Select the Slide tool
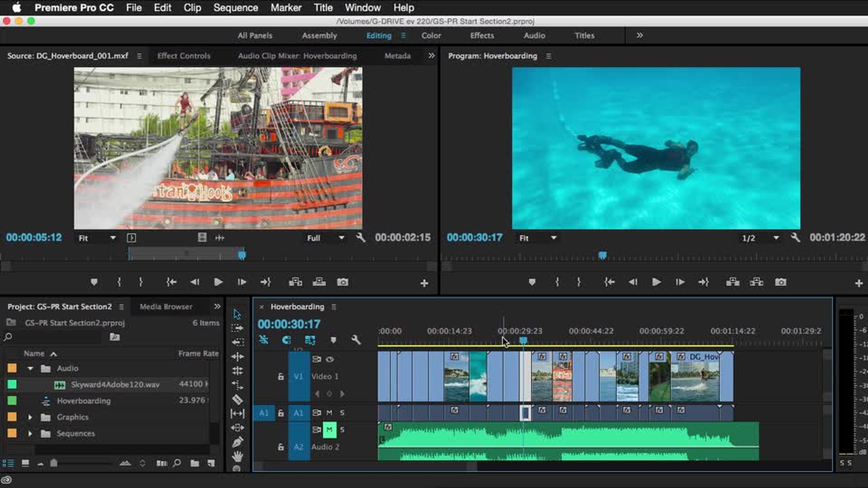868x488 pixels. pos(237,427)
